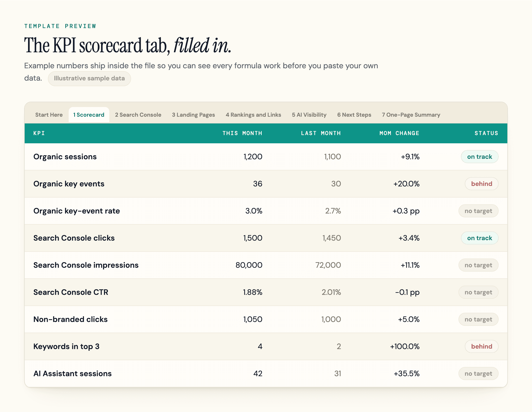Select the Search Console CTR label
The image size is (532, 412).
(x=71, y=292)
